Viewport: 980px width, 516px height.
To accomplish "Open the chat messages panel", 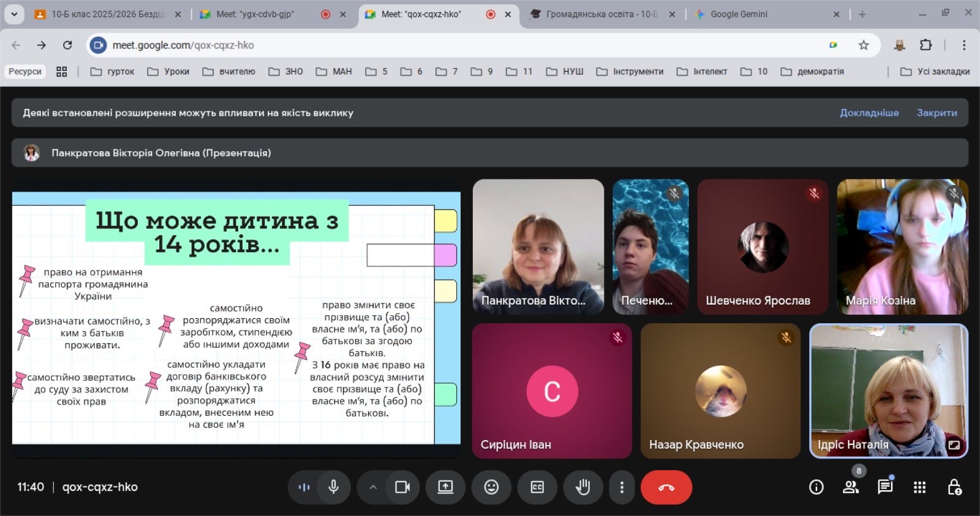I will coord(885,487).
